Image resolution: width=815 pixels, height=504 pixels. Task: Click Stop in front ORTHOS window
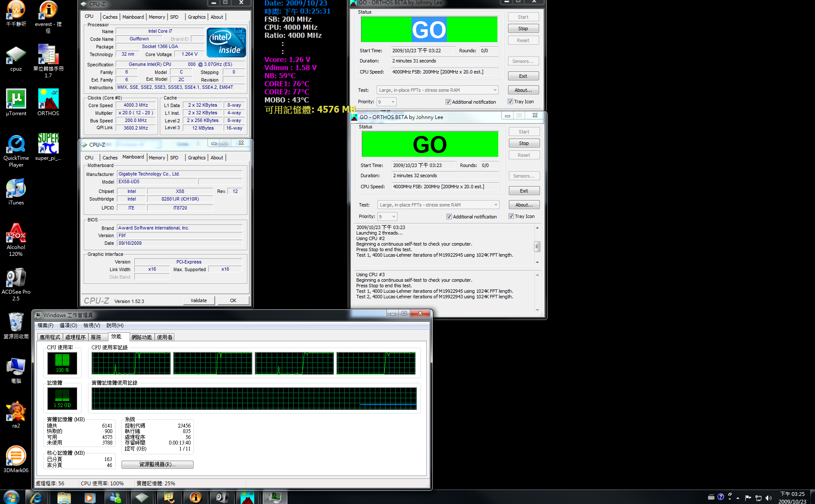[x=524, y=143]
